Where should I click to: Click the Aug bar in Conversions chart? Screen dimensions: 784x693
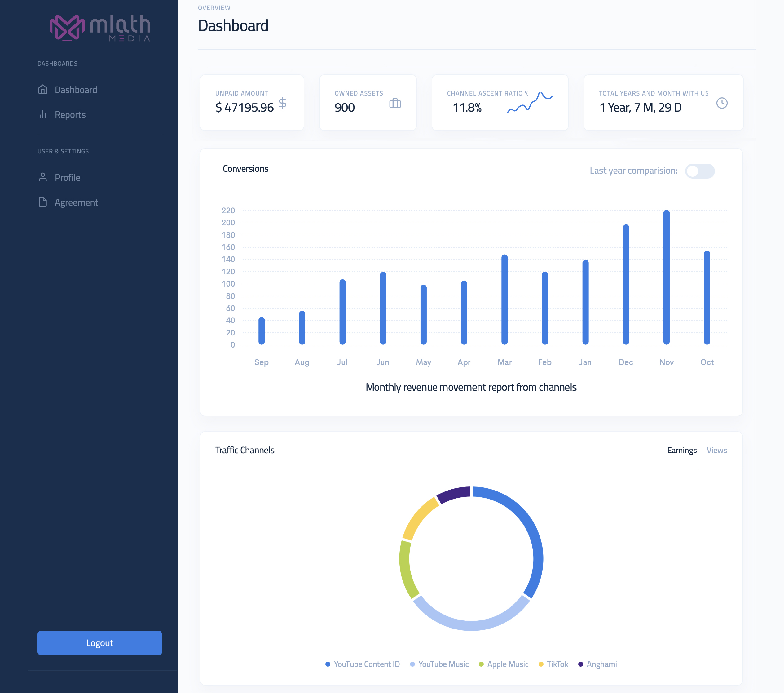click(x=302, y=328)
